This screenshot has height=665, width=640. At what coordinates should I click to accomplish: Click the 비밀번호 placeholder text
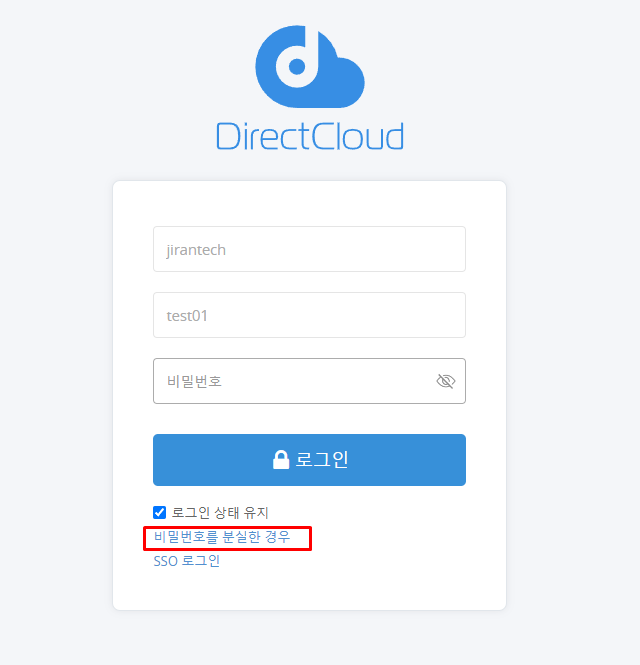(x=194, y=381)
